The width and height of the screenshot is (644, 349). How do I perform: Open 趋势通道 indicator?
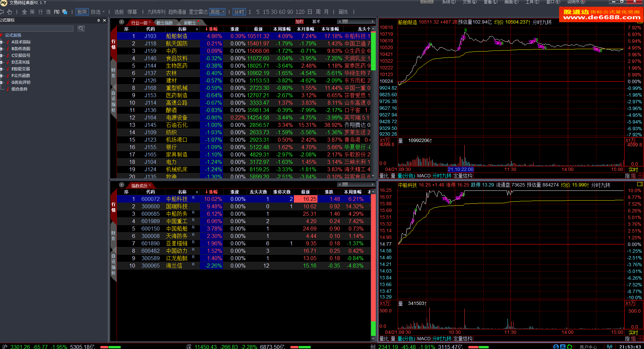click(177, 12)
